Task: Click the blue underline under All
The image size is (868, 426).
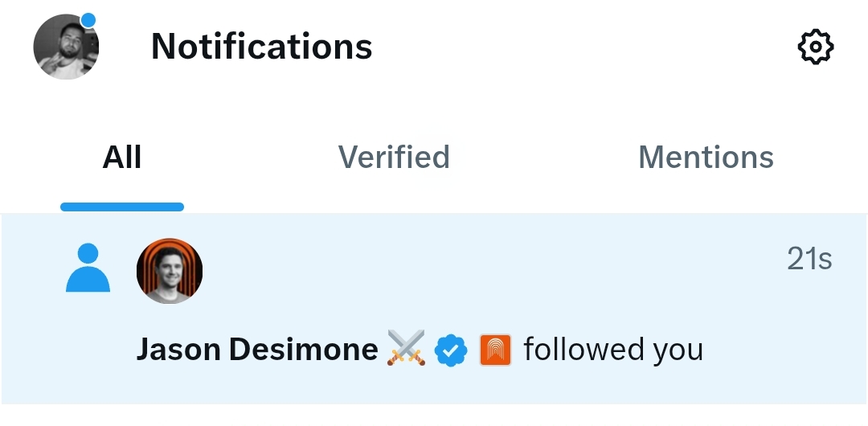Action: pyautogui.click(x=122, y=207)
